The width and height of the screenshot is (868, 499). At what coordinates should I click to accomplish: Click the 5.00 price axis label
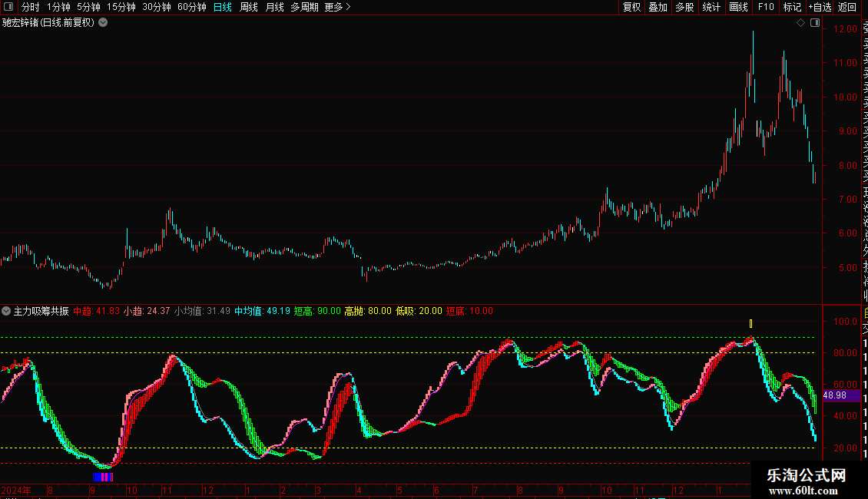(848, 267)
